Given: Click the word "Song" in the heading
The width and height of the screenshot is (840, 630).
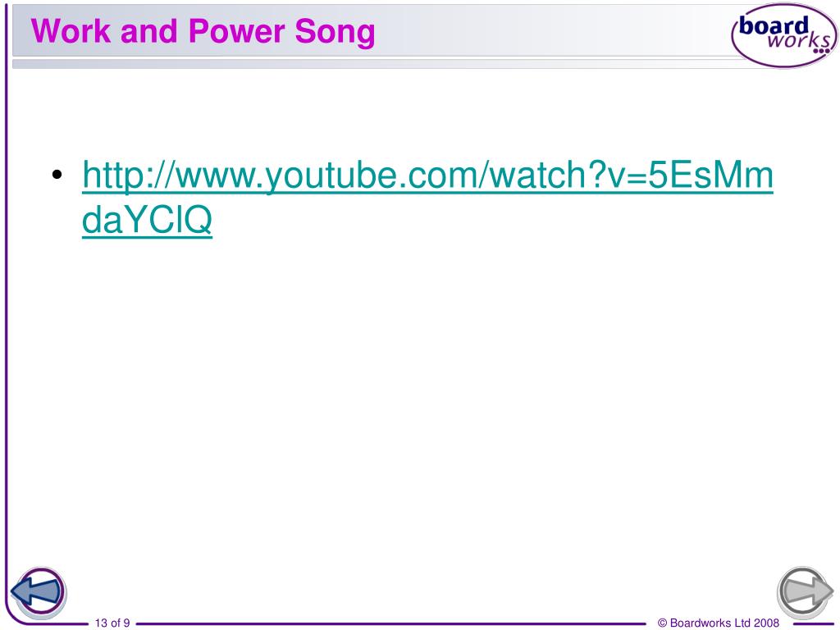Looking at the screenshot, I should pyautogui.click(x=335, y=32).
